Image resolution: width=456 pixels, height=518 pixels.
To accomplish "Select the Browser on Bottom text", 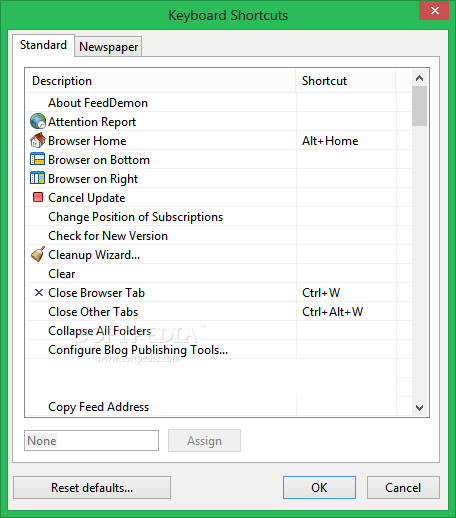I will (99, 160).
